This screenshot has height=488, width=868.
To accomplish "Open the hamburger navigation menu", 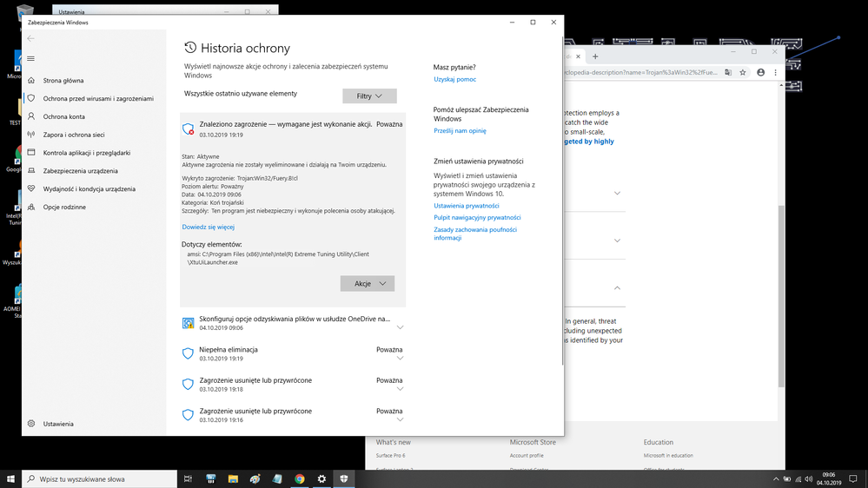I will click(31, 59).
